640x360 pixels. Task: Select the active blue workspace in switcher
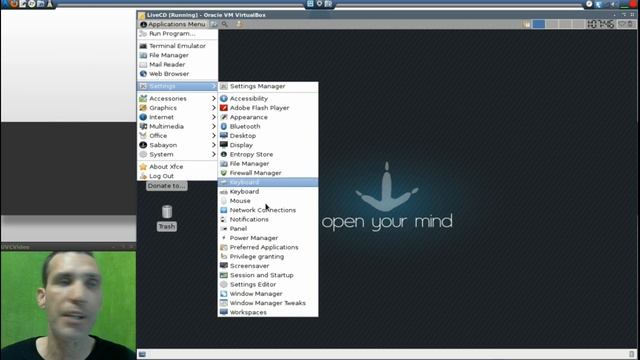click(x=539, y=24)
